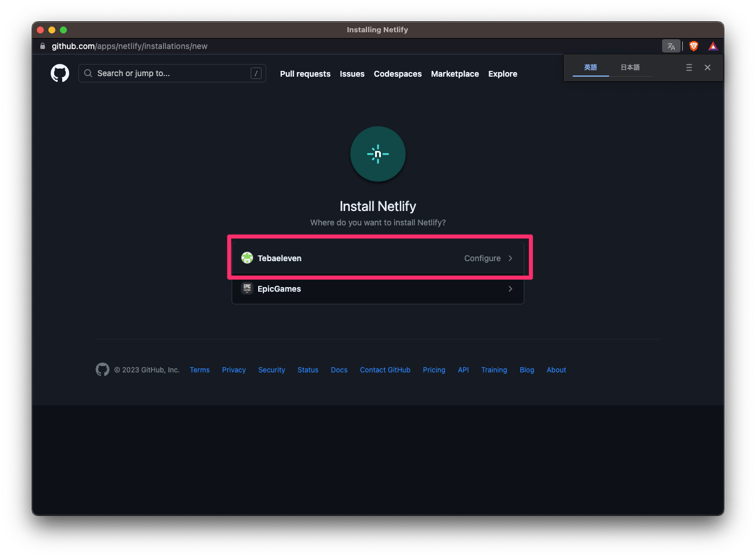Open Status footer link
756x558 pixels.
pyautogui.click(x=308, y=370)
